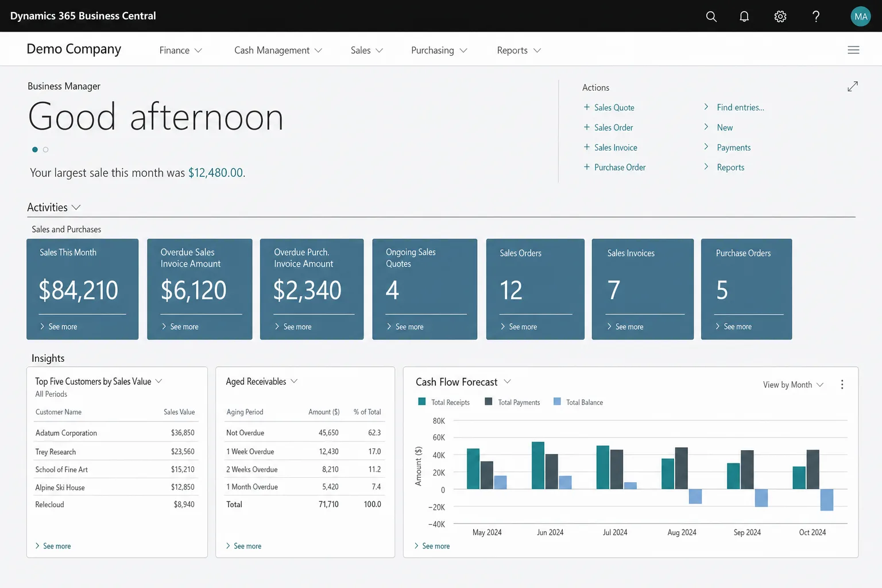Click the $12,480.00 largest sale link
The height and width of the screenshot is (588, 882).
point(215,173)
